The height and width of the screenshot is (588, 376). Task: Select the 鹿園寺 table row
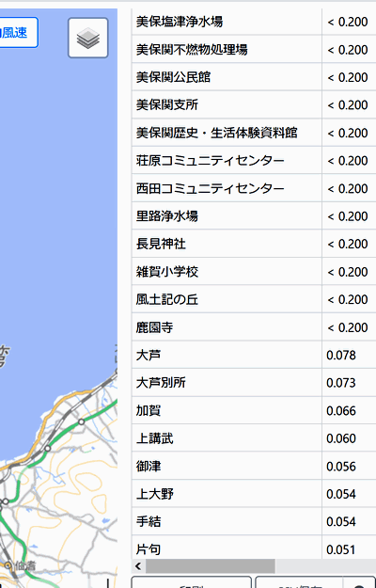tap(254, 327)
